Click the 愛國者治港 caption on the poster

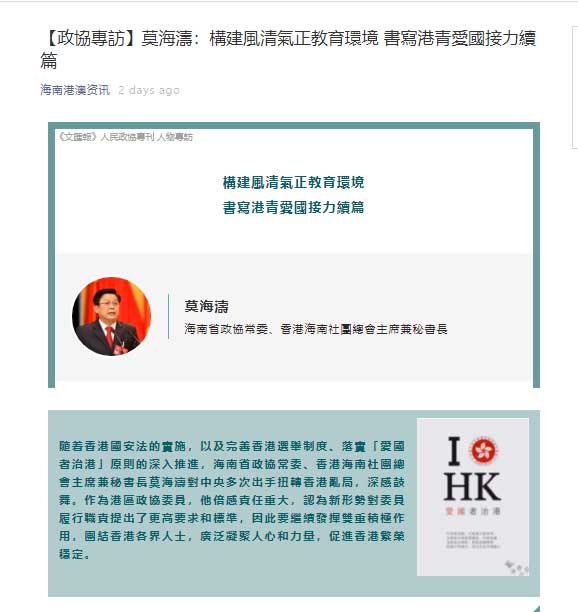coord(473,511)
